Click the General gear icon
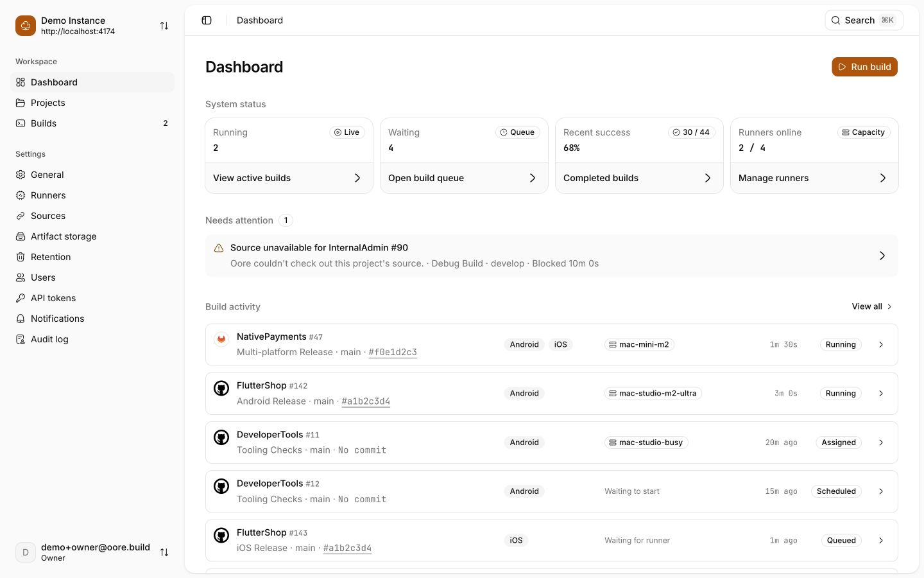The image size is (924, 578). point(21,175)
